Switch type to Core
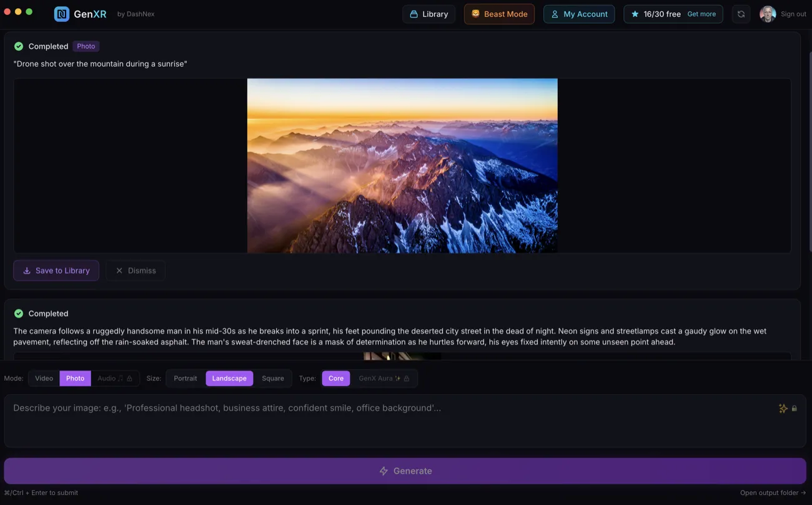The image size is (812, 505). (x=335, y=378)
